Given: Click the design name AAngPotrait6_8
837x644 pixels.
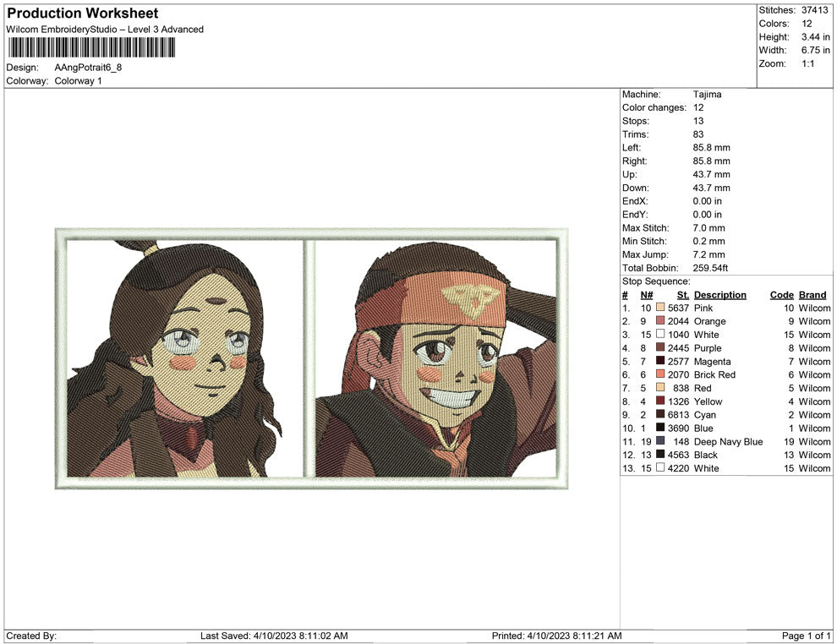Looking at the screenshot, I should [x=88, y=68].
